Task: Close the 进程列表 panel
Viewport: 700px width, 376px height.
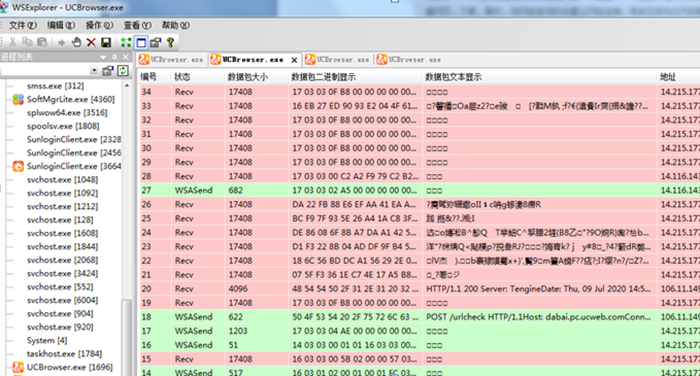Action: point(125,57)
